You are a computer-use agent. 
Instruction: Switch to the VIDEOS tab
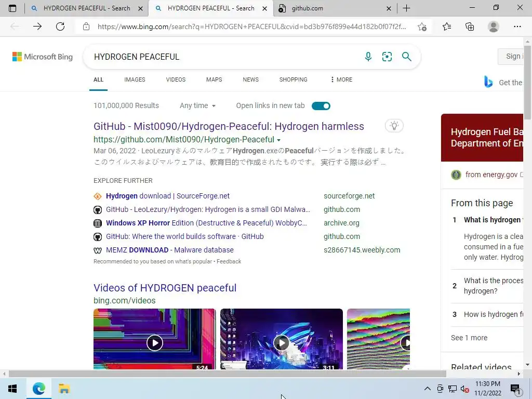[176, 79]
